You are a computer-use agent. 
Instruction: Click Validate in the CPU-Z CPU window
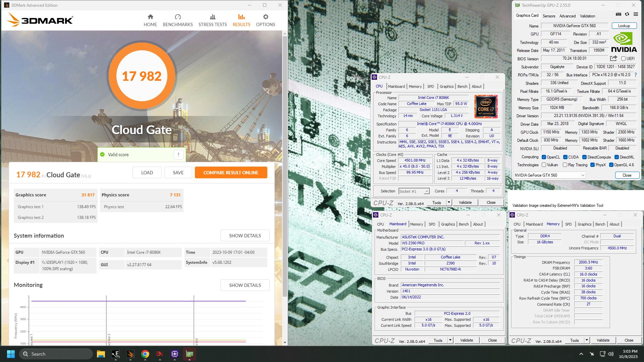click(x=465, y=202)
